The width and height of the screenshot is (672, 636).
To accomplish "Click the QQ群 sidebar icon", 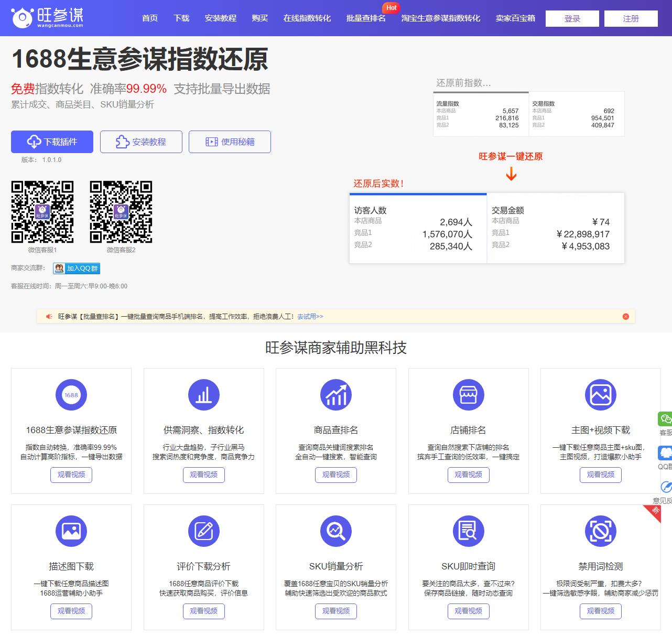I will pyautogui.click(x=665, y=452).
